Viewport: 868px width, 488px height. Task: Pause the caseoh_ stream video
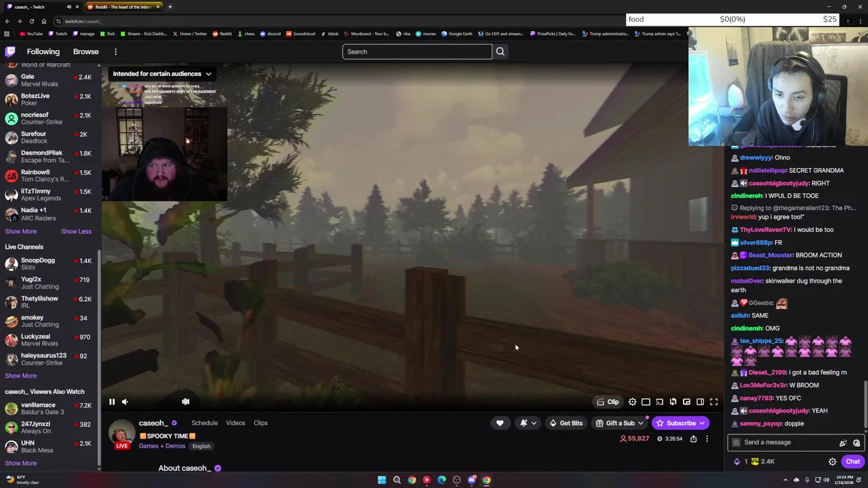pyautogui.click(x=112, y=402)
